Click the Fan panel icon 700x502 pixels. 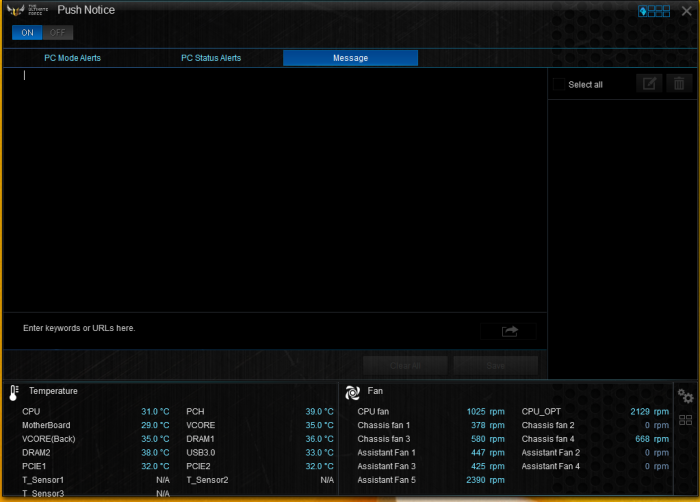pos(352,393)
